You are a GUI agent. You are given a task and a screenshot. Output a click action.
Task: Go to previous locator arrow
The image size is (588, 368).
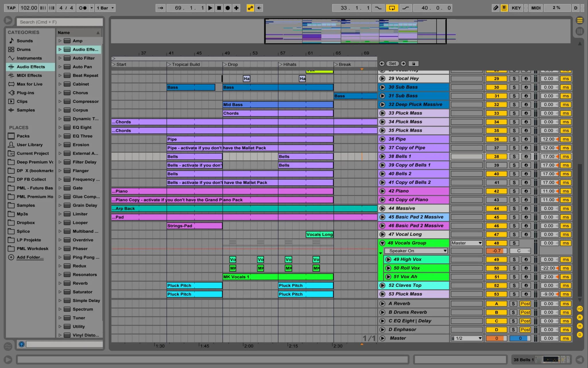(382, 64)
